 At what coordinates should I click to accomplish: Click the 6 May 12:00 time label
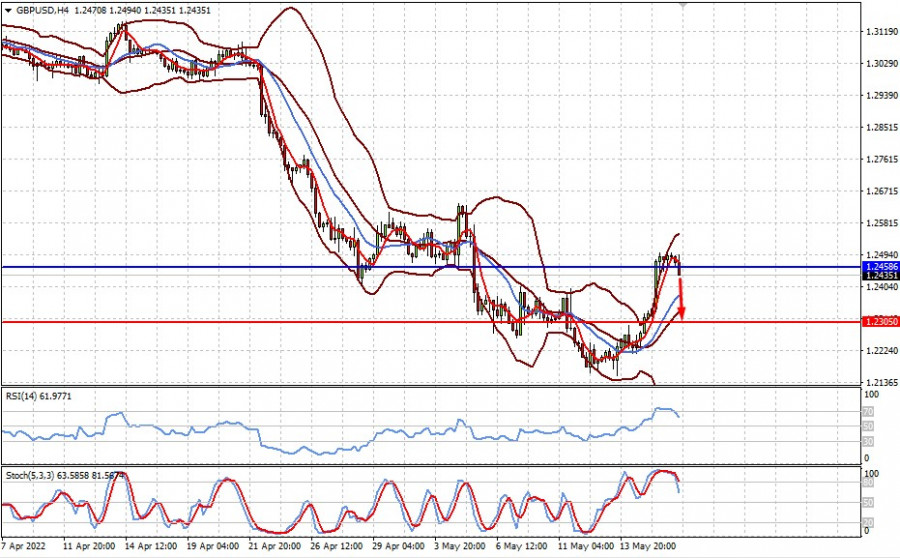(521, 546)
